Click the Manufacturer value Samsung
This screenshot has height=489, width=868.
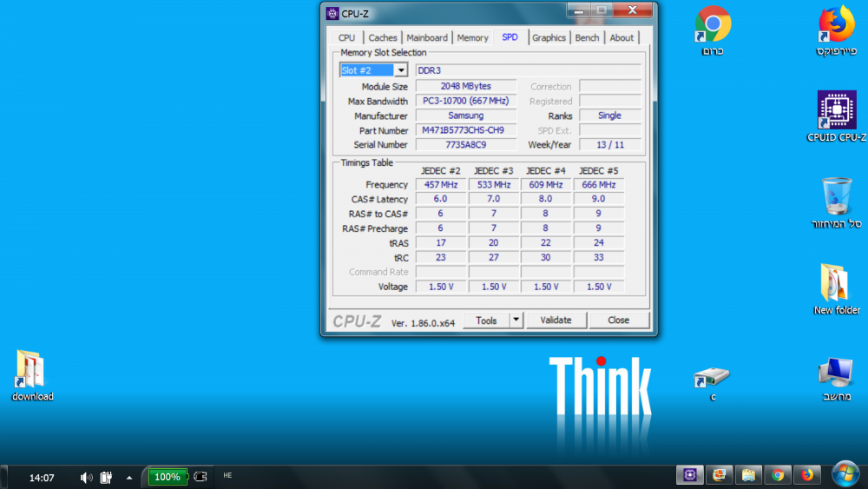click(x=465, y=116)
